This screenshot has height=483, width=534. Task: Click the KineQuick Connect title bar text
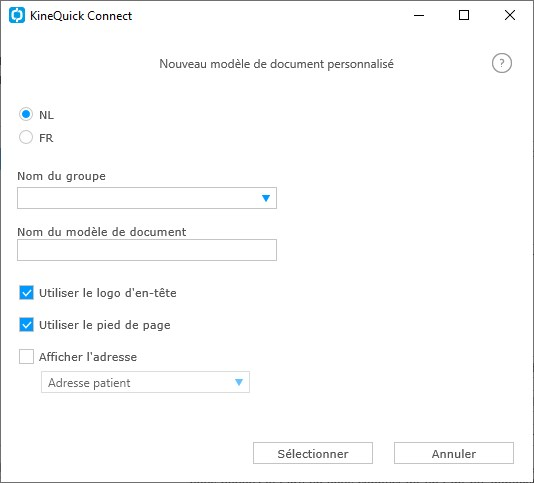[81, 16]
